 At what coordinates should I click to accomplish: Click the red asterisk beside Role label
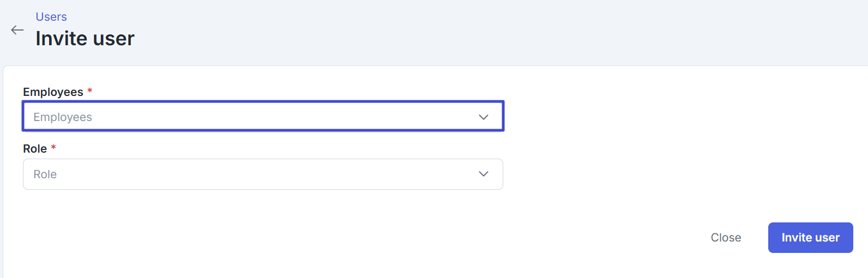click(x=53, y=148)
